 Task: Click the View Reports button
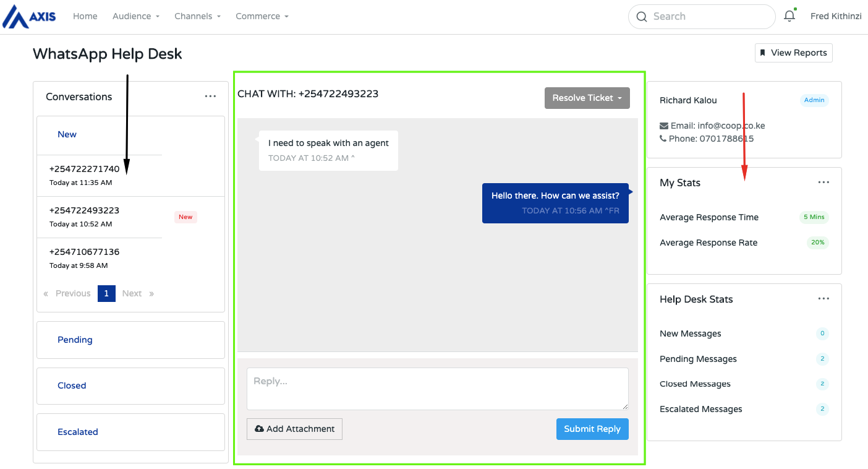click(x=794, y=53)
